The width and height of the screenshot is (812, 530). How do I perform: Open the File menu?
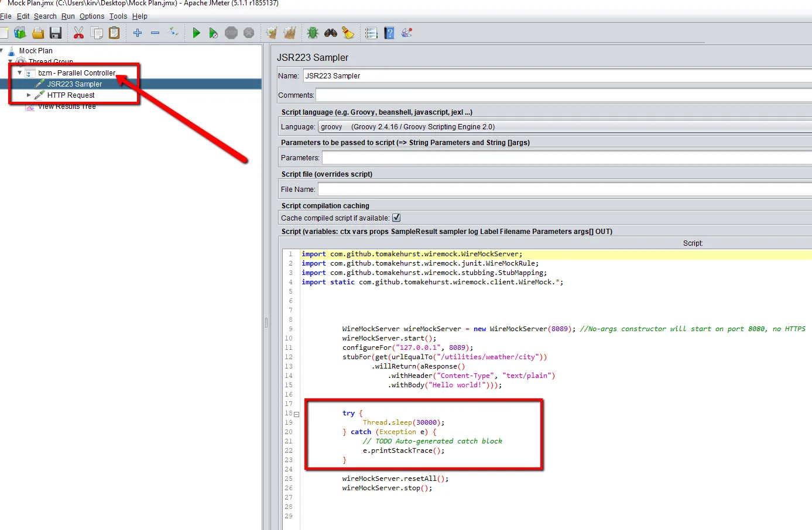[6, 16]
